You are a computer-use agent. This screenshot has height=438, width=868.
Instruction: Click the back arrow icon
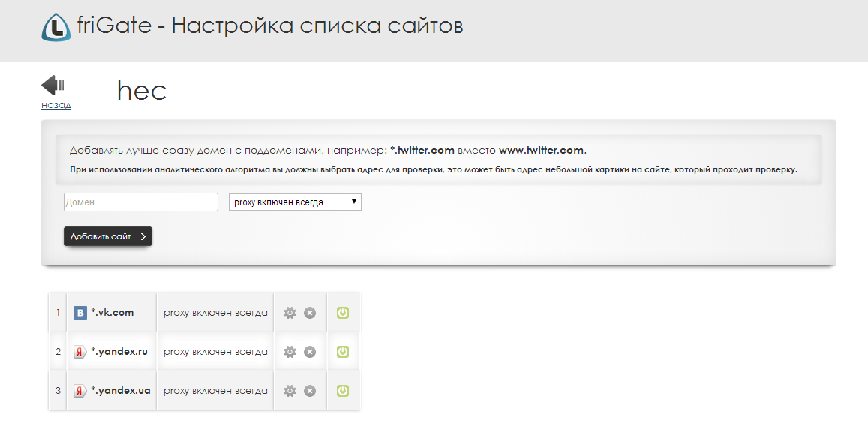pos(53,85)
